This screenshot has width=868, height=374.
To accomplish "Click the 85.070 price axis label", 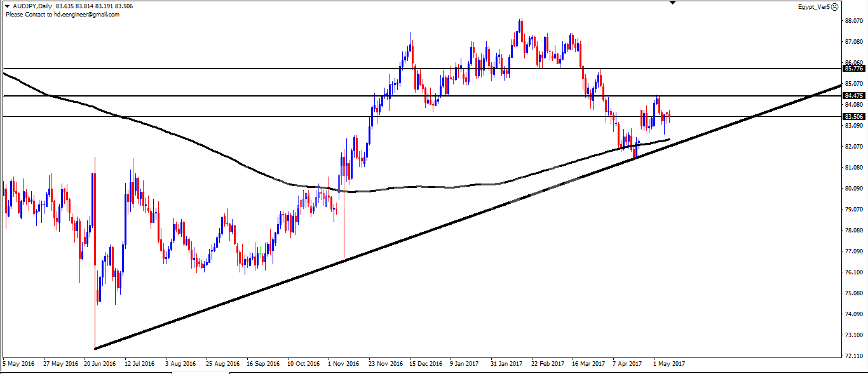I will tap(854, 84).
